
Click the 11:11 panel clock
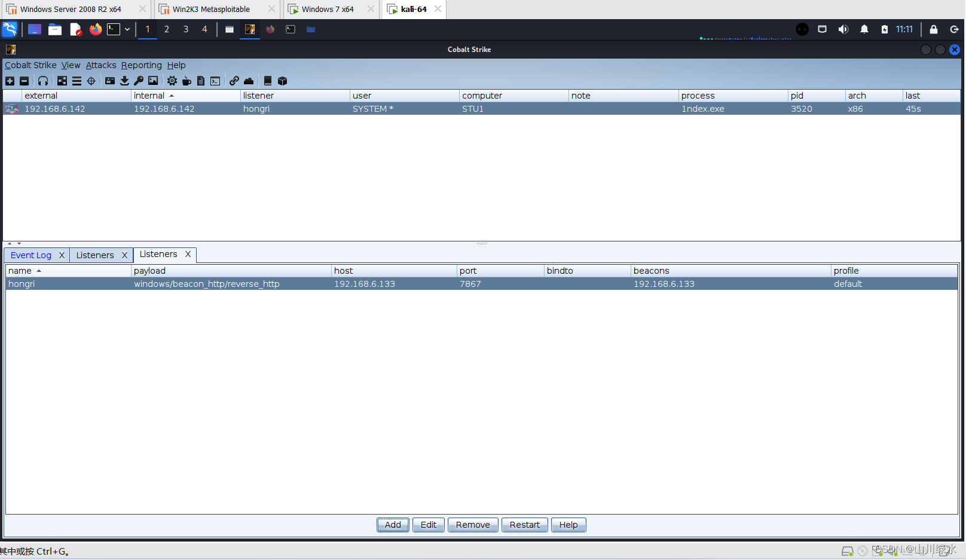point(904,29)
